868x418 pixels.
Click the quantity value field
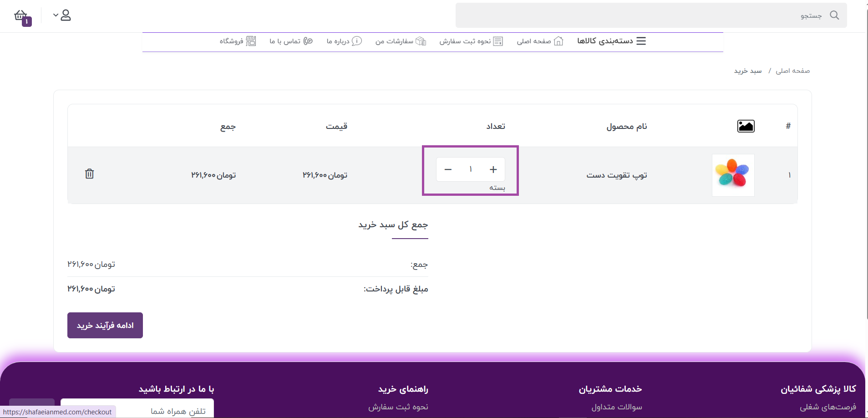click(x=471, y=169)
